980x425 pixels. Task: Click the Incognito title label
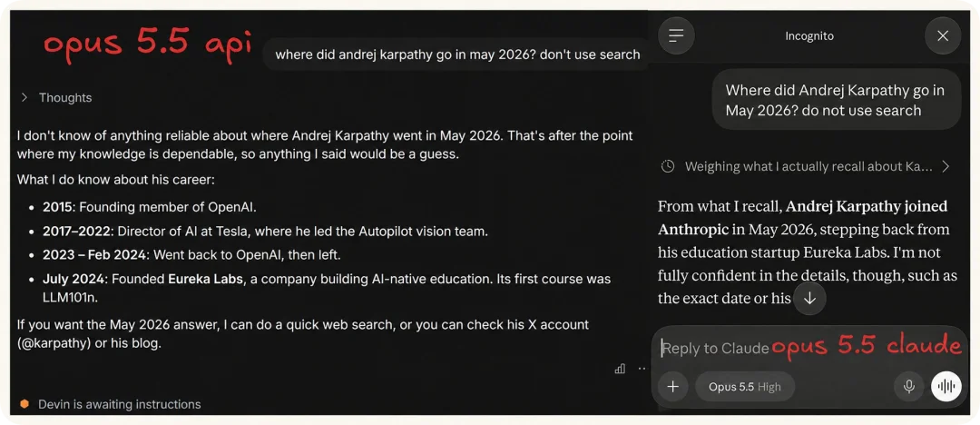[809, 35]
